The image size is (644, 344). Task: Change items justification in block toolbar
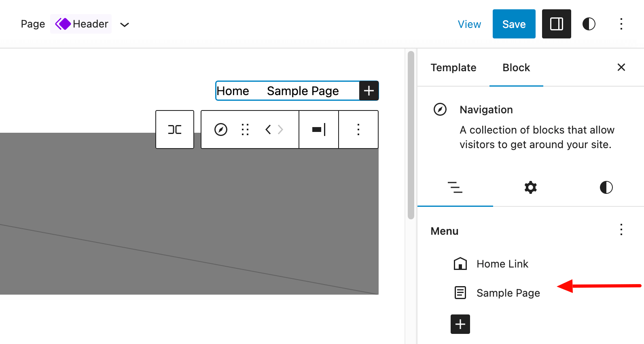tap(319, 130)
